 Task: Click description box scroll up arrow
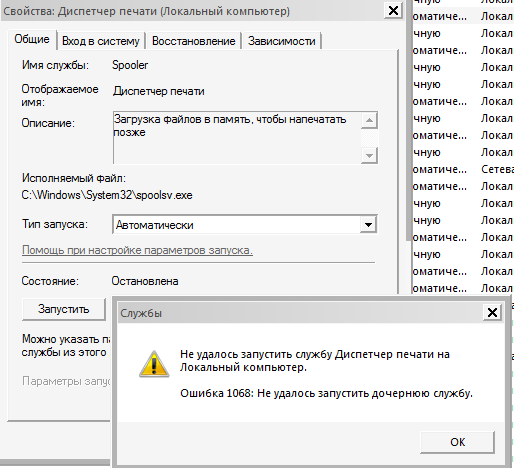[x=369, y=120]
